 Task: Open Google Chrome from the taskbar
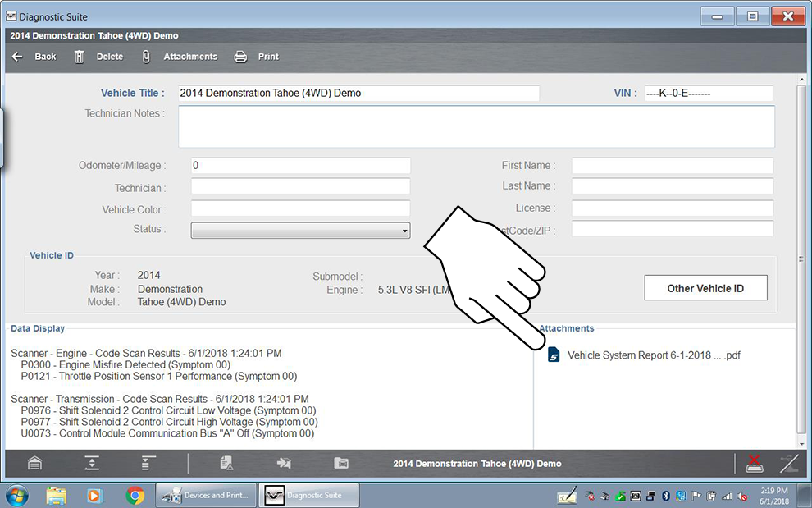135,496
